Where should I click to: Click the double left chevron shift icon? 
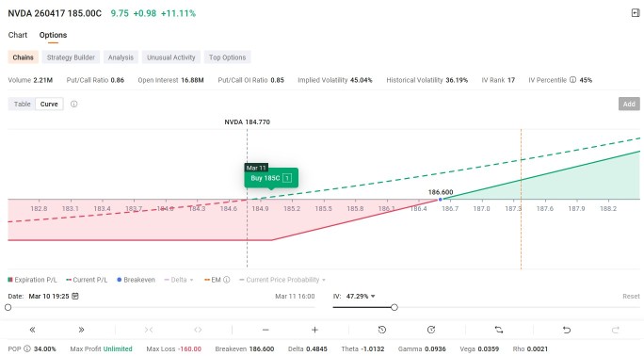point(32,330)
